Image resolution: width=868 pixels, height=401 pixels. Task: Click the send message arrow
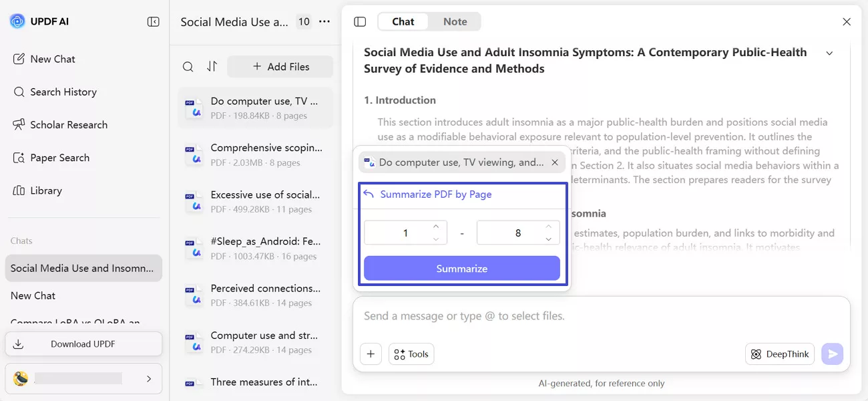click(832, 354)
